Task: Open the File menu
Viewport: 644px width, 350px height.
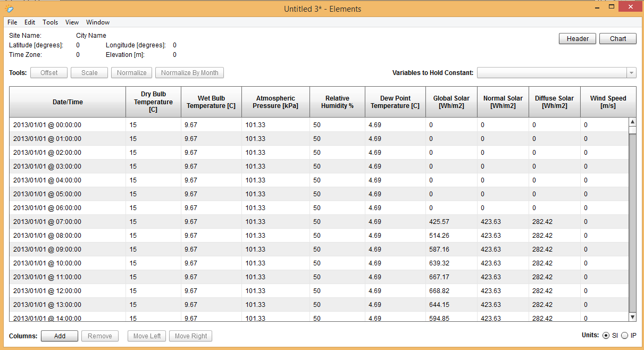Action: (x=12, y=22)
